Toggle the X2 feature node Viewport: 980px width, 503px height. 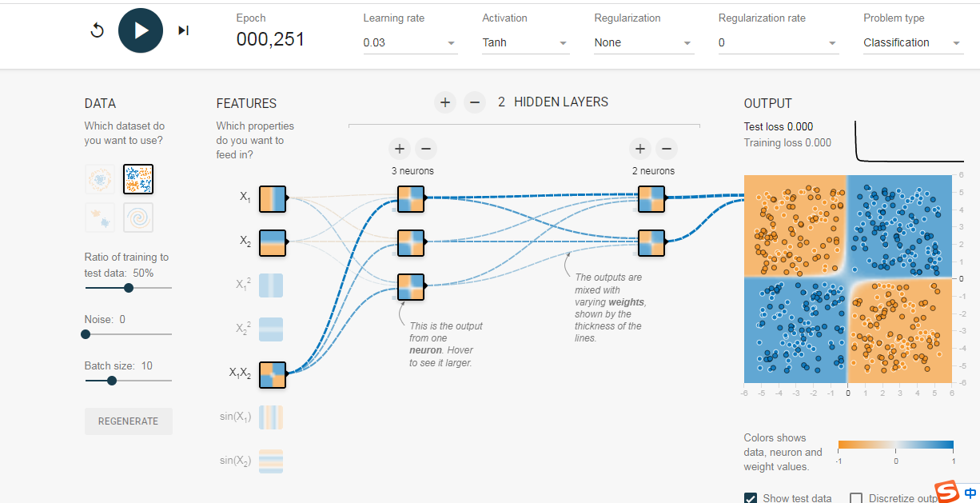(273, 242)
